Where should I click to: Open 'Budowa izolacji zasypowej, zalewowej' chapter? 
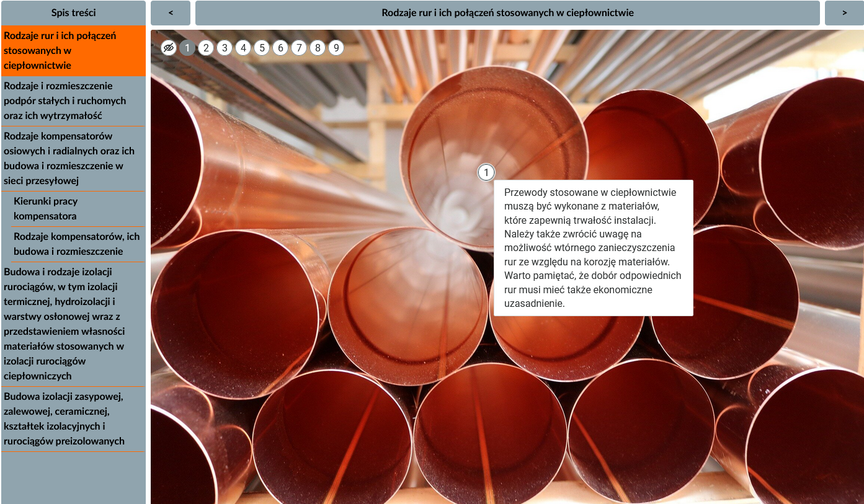(x=73, y=419)
